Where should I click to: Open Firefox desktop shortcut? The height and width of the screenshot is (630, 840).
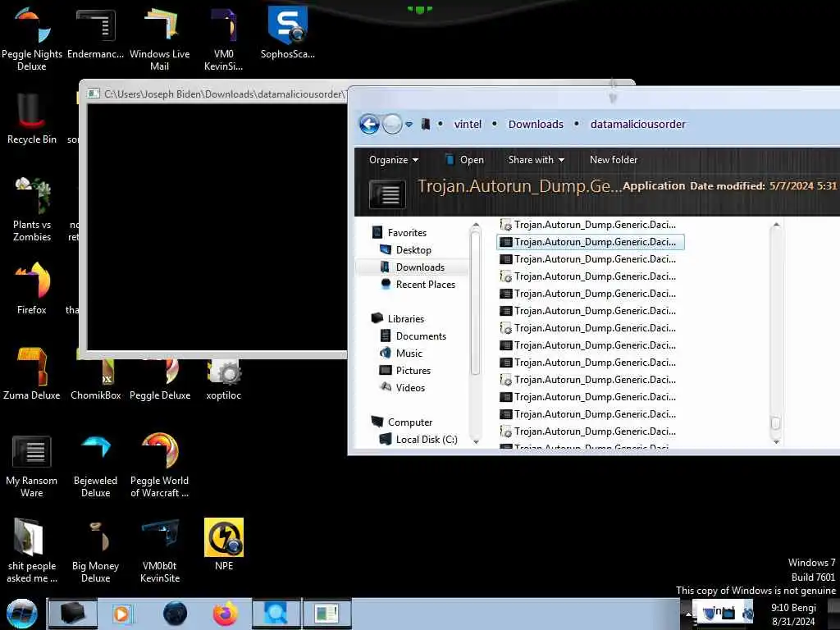tap(32, 289)
